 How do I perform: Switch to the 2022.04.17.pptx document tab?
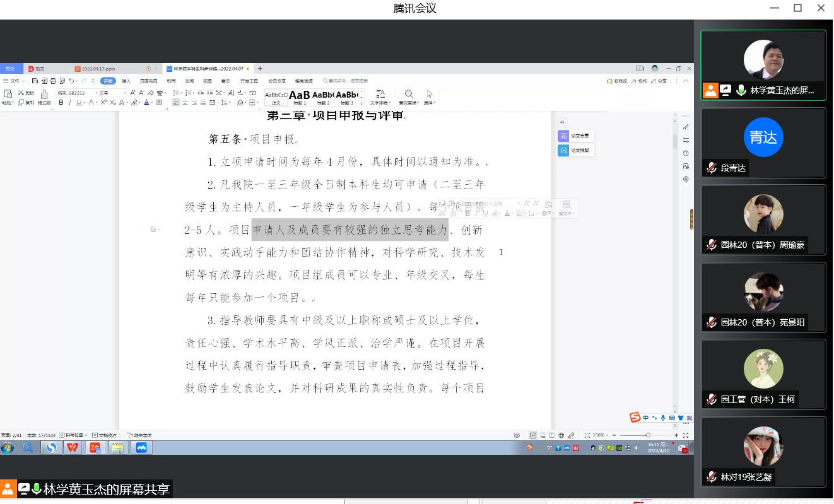point(101,68)
